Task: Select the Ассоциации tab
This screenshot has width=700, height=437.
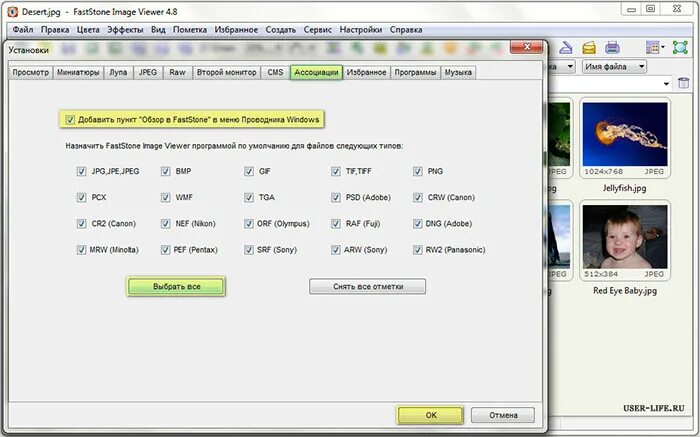Action: [317, 72]
